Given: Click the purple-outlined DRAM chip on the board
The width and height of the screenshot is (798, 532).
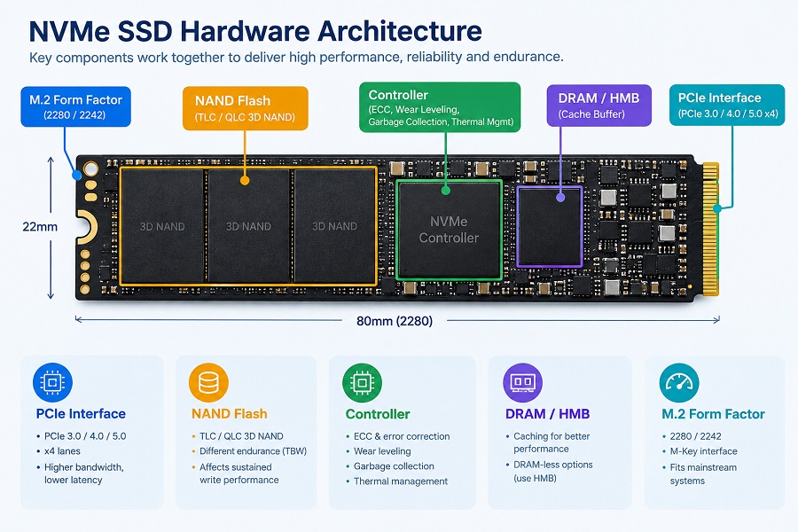Looking at the screenshot, I should pyautogui.click(x=550, y=227).
